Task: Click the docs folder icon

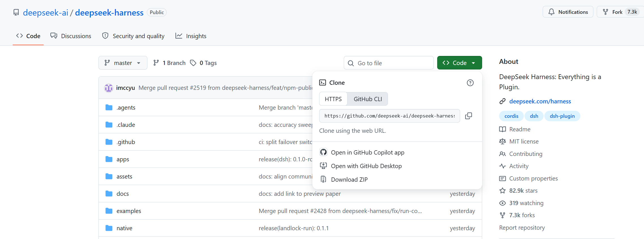Action: coord(109,194)
